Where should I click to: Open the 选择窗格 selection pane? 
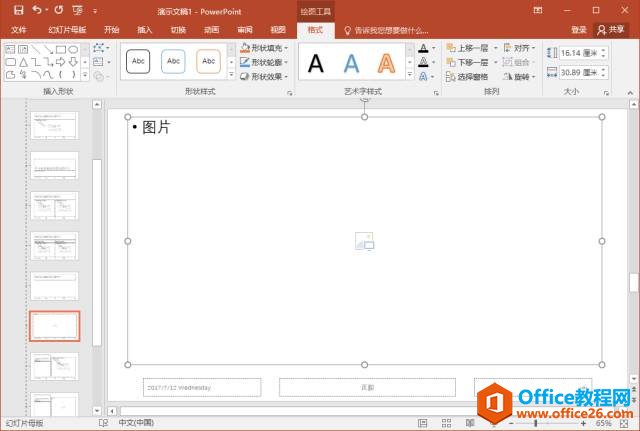tap(467, 76)
